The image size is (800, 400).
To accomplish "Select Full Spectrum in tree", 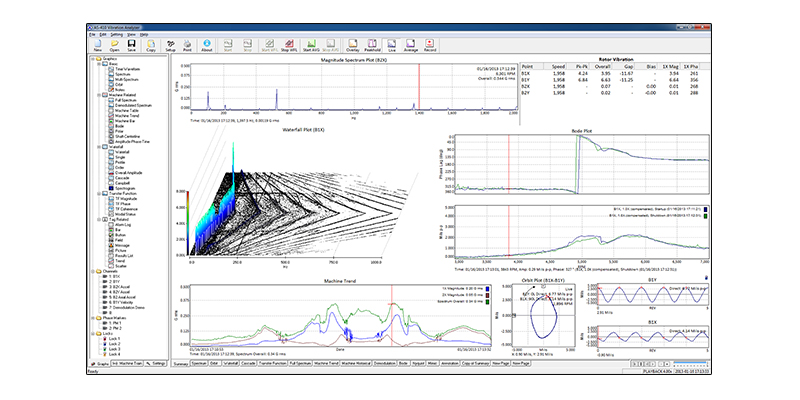I will (x=124, y=100).
